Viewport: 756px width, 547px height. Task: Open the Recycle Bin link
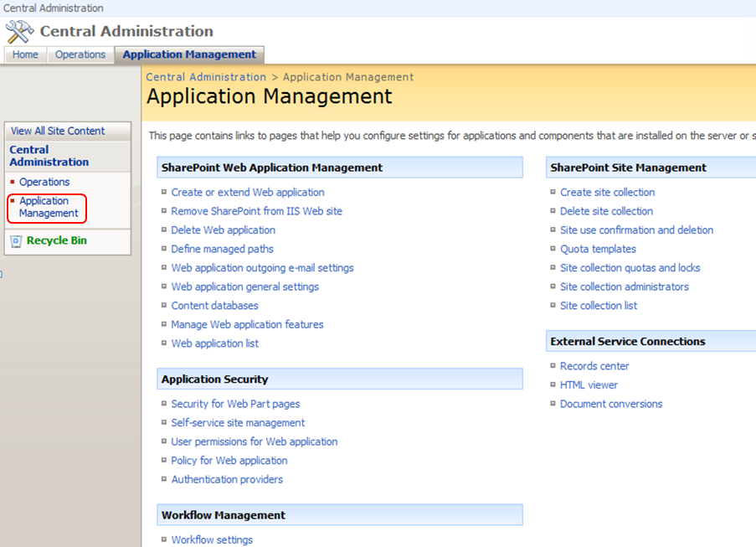click(56, 240)
